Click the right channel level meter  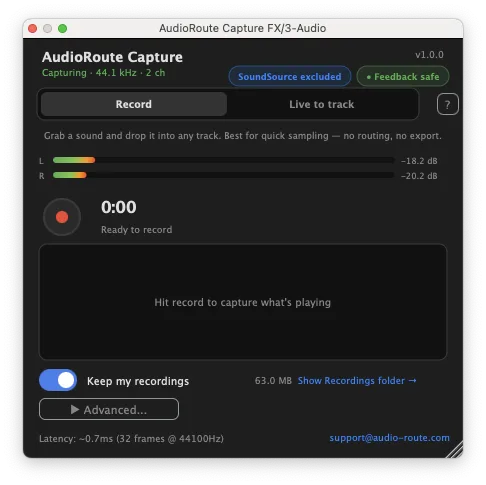223,175
